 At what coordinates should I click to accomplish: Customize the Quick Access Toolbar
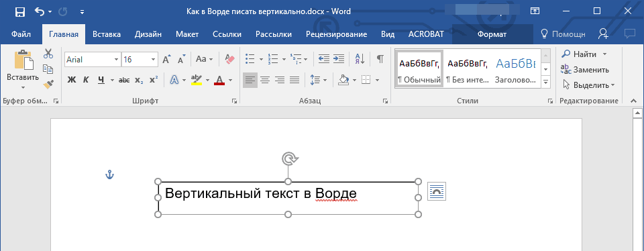[x=82, y=12]
